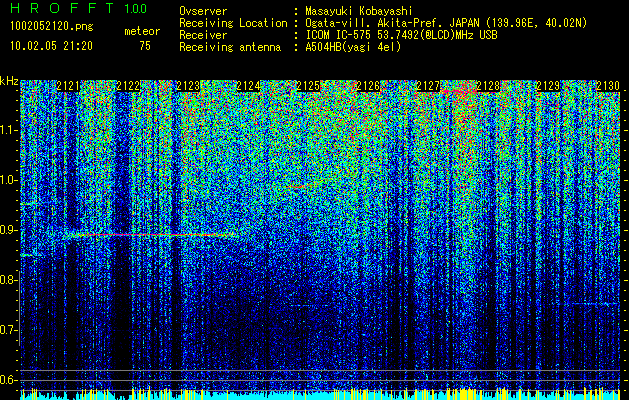This screenshot has width=629, height=400.
Task: Click the 0.9 frequency axis label
Action: [8, 230]
